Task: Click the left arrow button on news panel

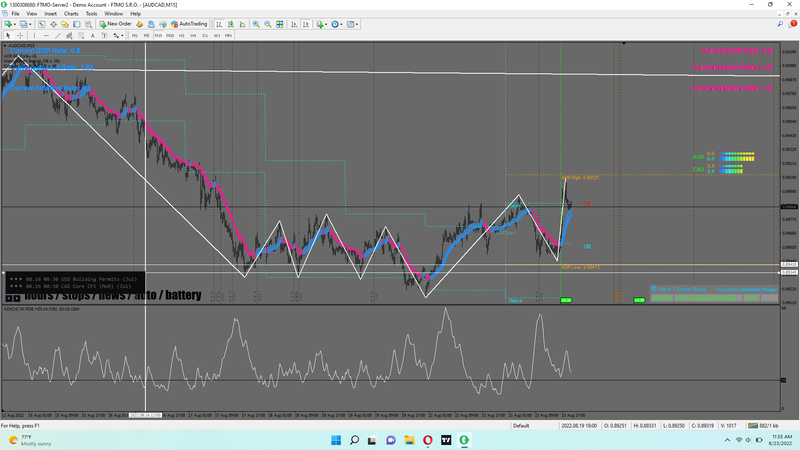Action: point(9,298)
